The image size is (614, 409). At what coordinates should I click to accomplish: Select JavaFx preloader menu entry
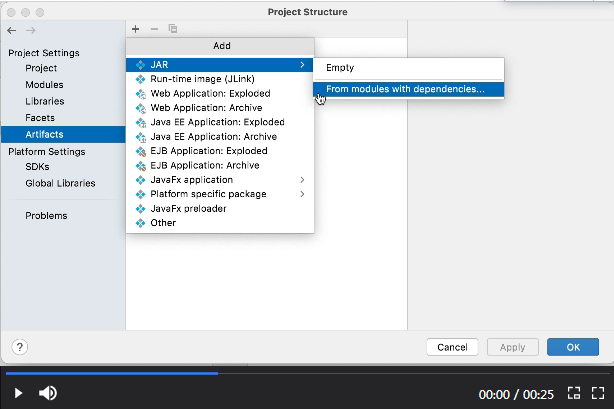(x=220, y=209)
